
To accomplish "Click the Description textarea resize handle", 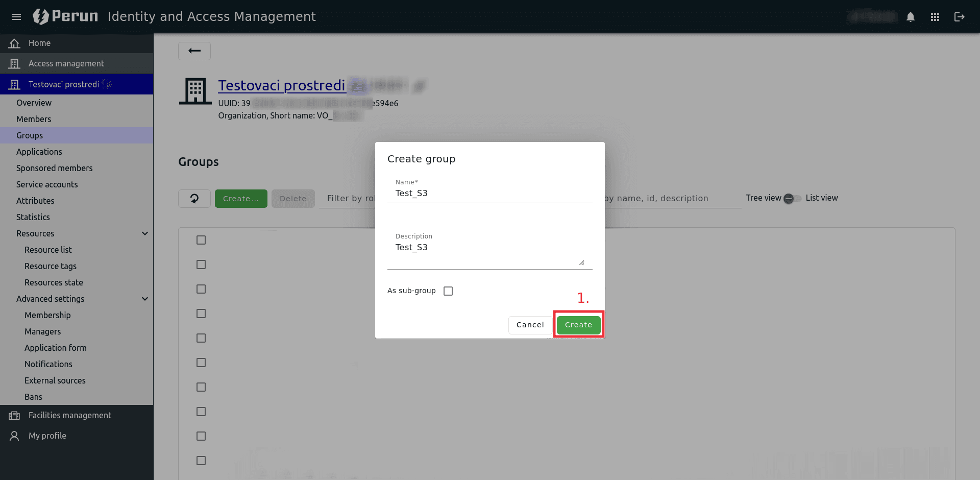I will click(x=581, y=262).
